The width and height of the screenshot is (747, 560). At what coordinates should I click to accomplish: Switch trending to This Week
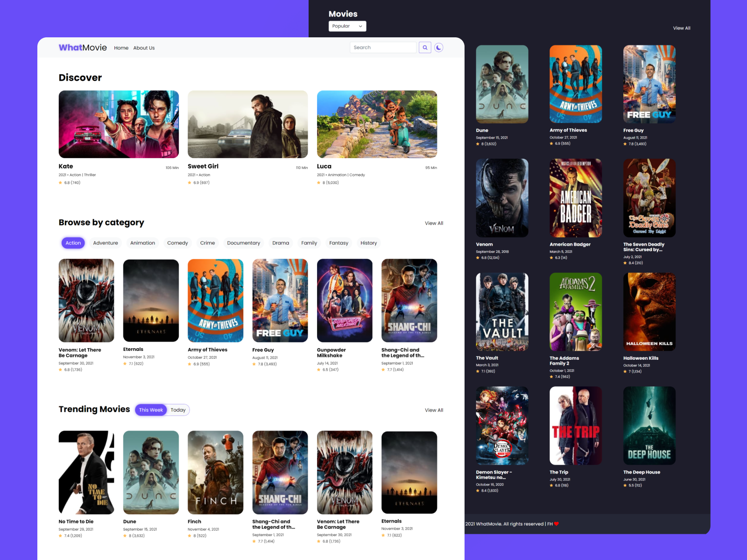151,410
